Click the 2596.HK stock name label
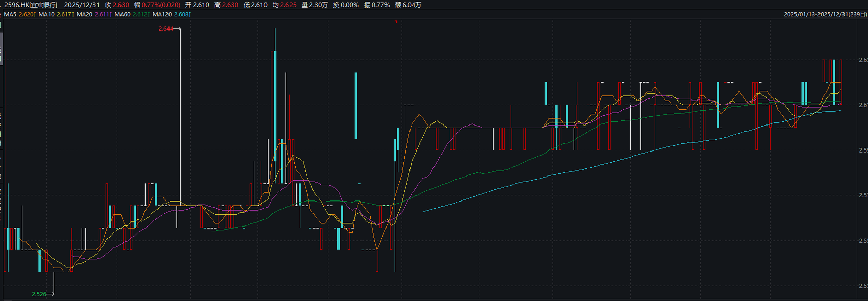This screenshot has height=301, width=868. 31,5
